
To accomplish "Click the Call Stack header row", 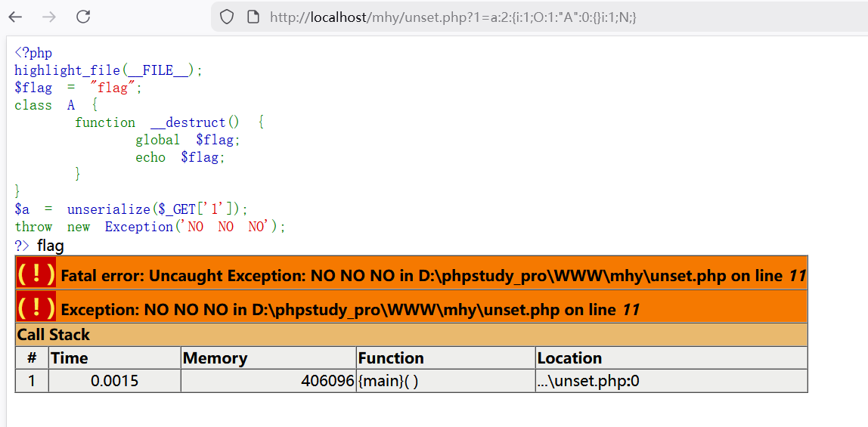I will tap(411, 335).
